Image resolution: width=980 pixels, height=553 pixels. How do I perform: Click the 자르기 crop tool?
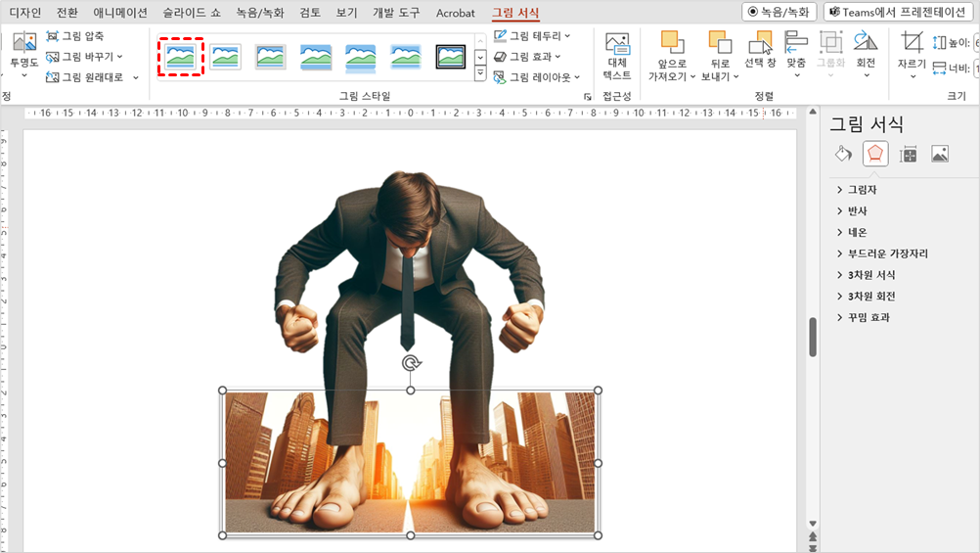[912, 55]
